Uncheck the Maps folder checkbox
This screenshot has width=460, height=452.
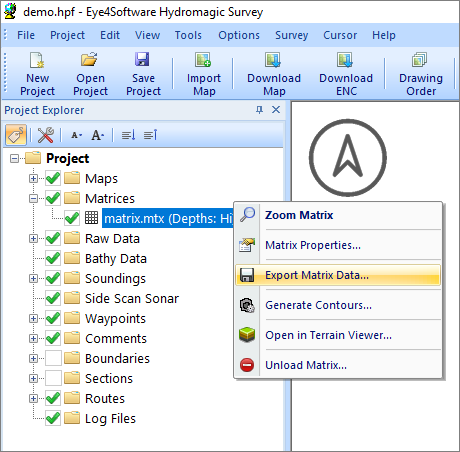(53, 178)
